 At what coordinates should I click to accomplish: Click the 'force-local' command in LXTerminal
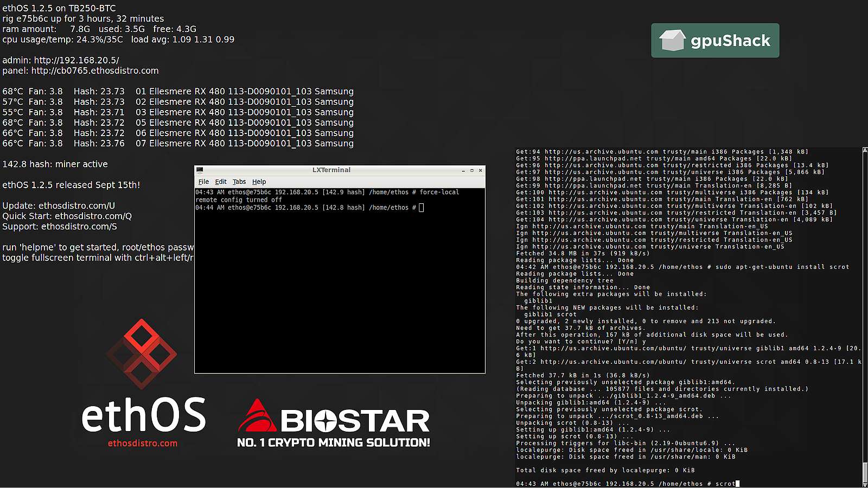coord(439,192)
